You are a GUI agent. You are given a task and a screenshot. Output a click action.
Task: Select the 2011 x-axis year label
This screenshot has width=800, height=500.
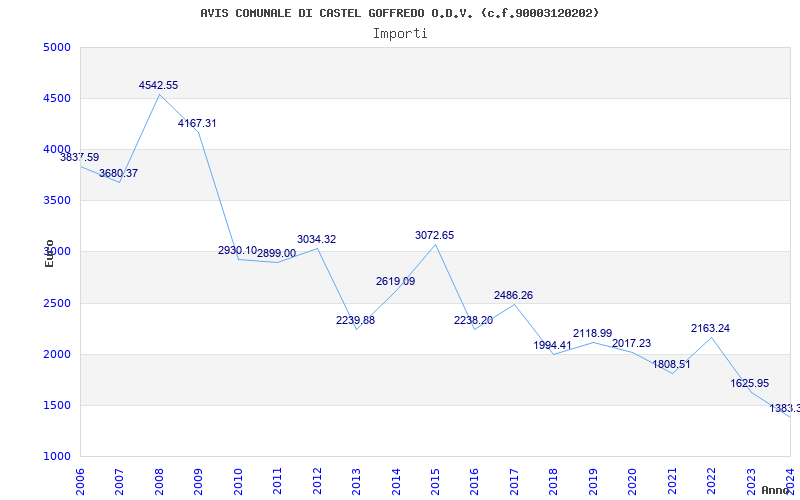(278, 481)
